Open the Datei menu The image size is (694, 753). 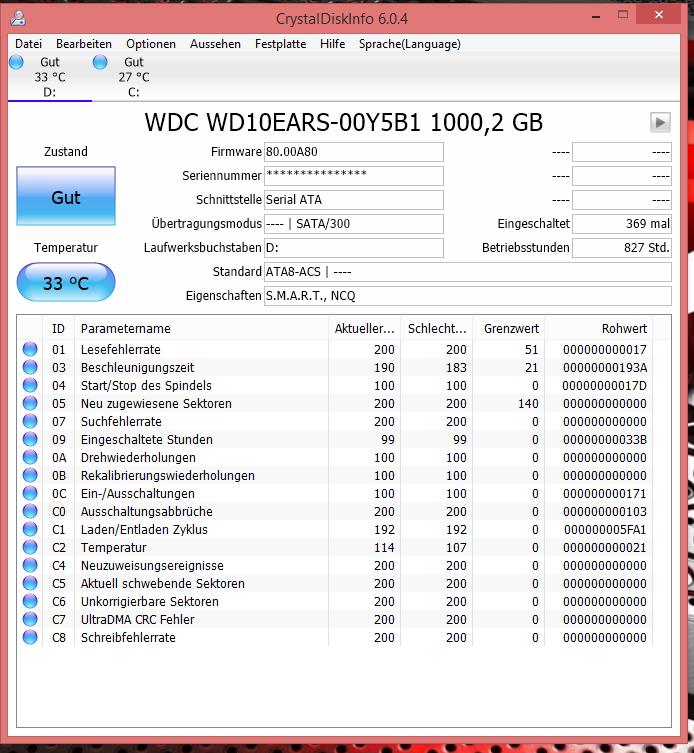pos(28,44)
